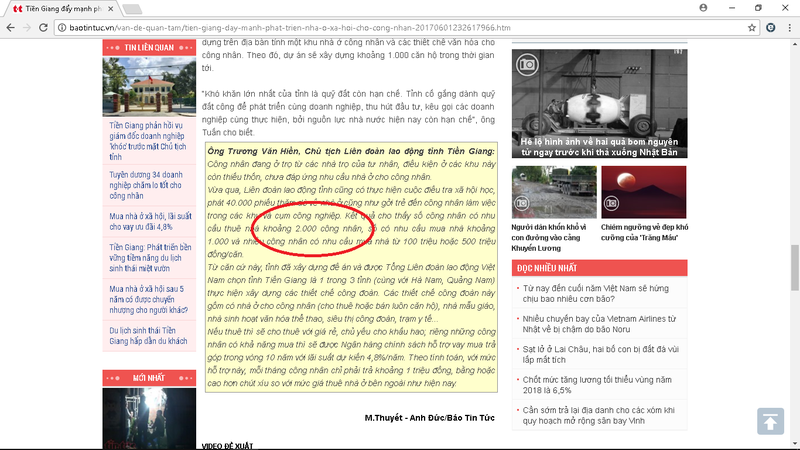
Task: Click the Khuyến Lương road photo thumbnail
Action: pos(554,192)
